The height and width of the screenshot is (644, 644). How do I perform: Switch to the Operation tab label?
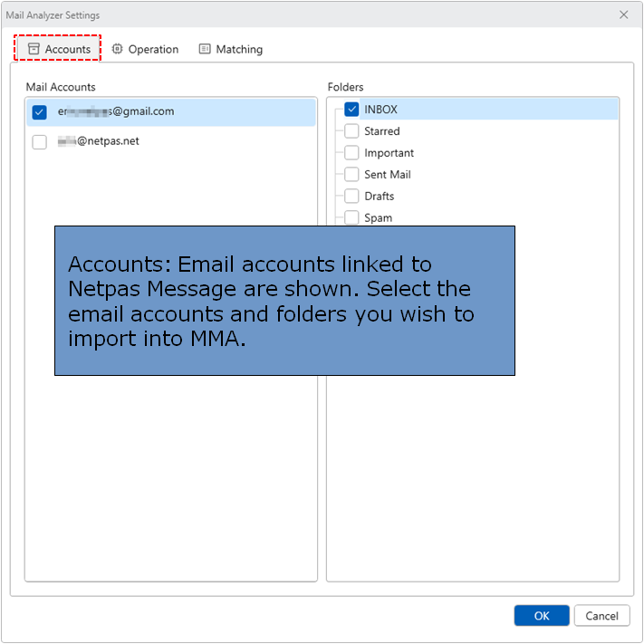pos(153,50)
